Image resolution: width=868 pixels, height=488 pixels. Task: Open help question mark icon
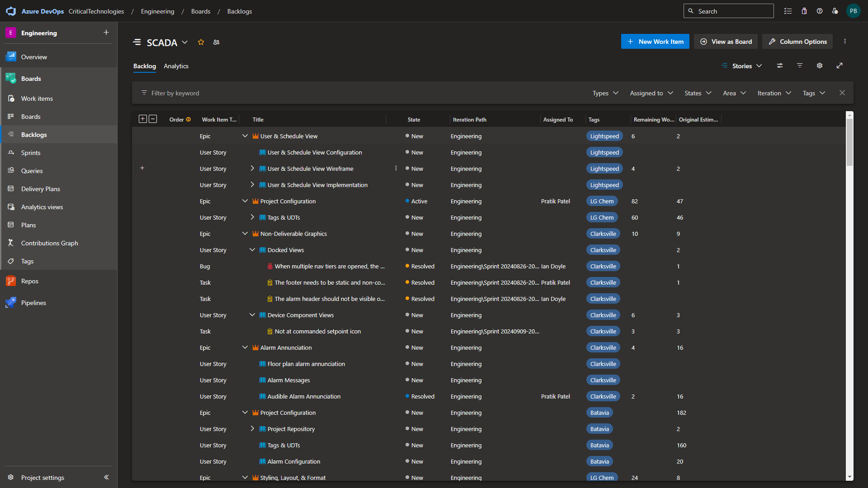(x=820, y=11)
